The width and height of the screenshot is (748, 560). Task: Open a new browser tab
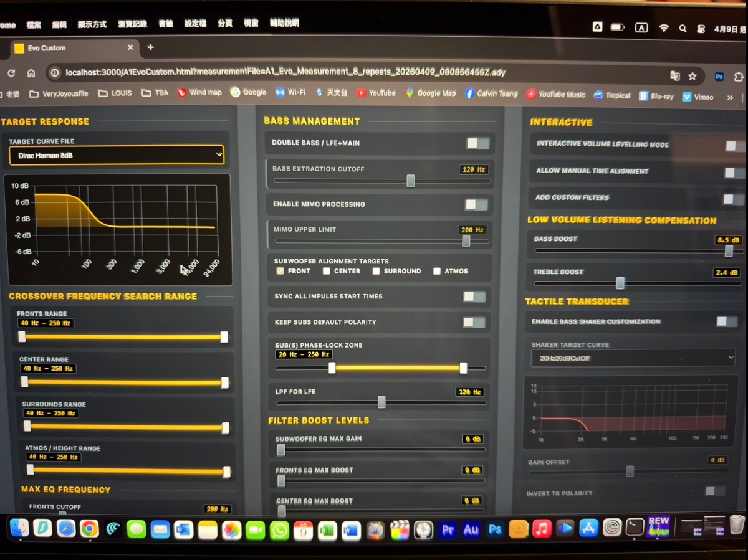pyautogui.click(x=150, y=47)
